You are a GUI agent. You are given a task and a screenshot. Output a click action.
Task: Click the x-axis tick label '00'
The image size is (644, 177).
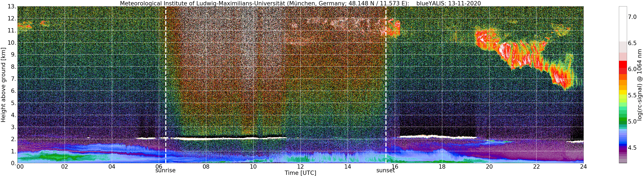20,167
